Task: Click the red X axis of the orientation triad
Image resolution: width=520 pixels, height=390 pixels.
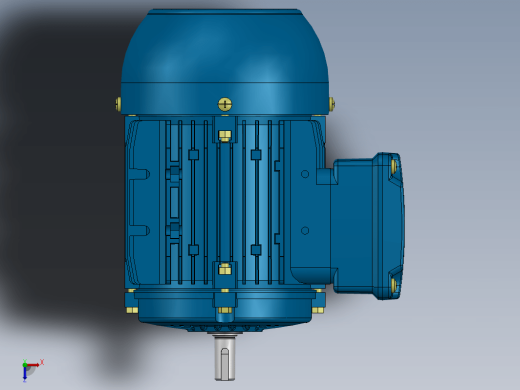Action: coord(33,365)
